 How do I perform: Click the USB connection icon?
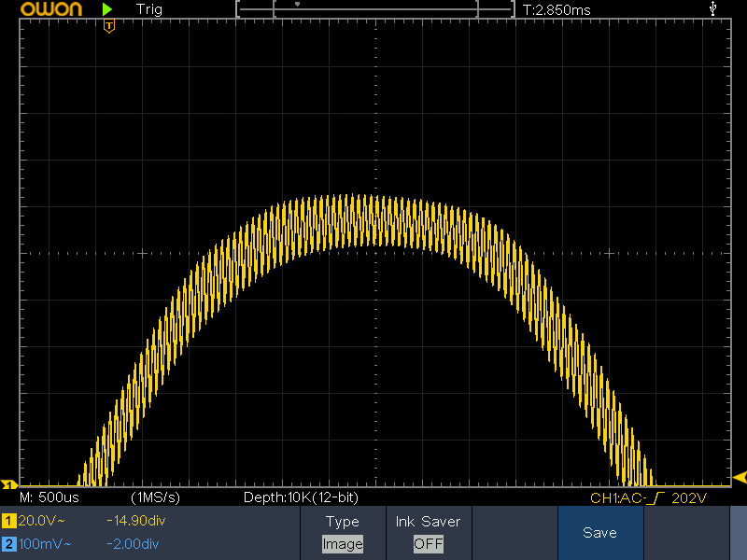pos(714,8)
